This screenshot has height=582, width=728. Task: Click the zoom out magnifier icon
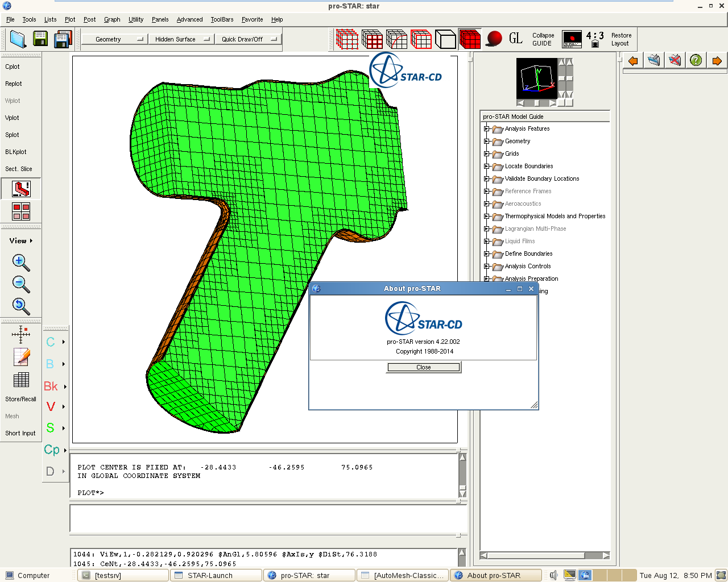coord(21,284)
